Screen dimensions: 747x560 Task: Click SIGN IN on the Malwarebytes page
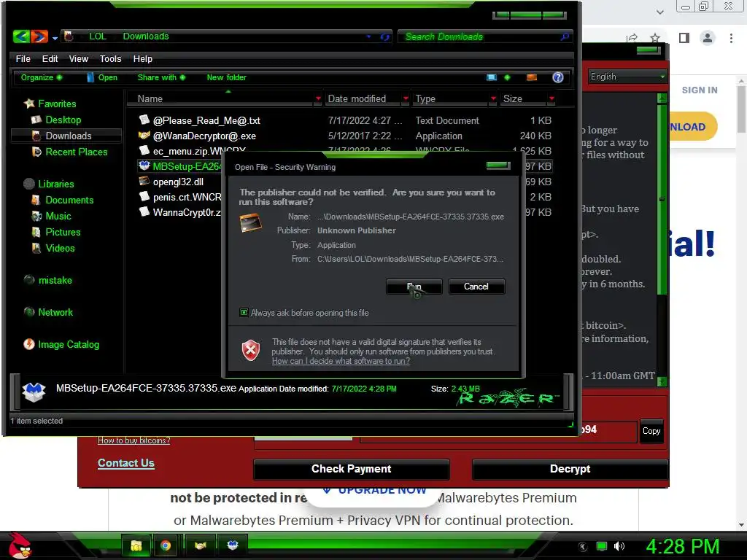pyautogui.click(x=700, y=90)
